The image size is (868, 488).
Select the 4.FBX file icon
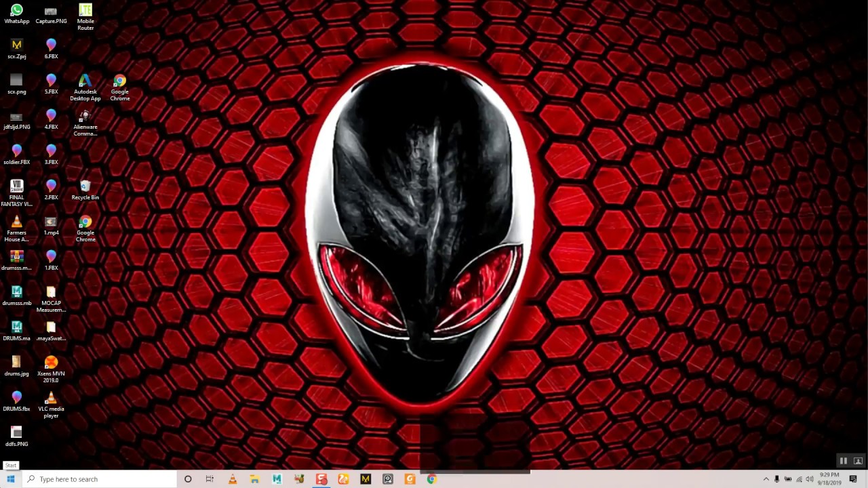(x=51, y=120)
